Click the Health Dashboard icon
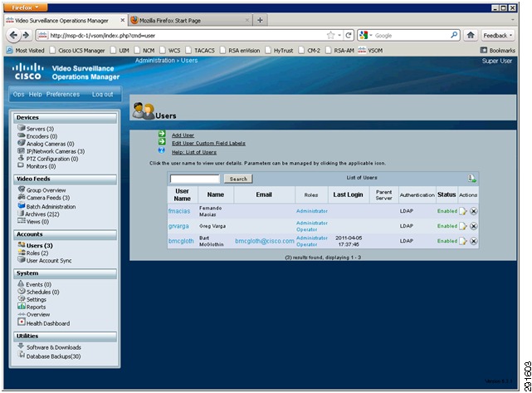 [x=22, y=322]
